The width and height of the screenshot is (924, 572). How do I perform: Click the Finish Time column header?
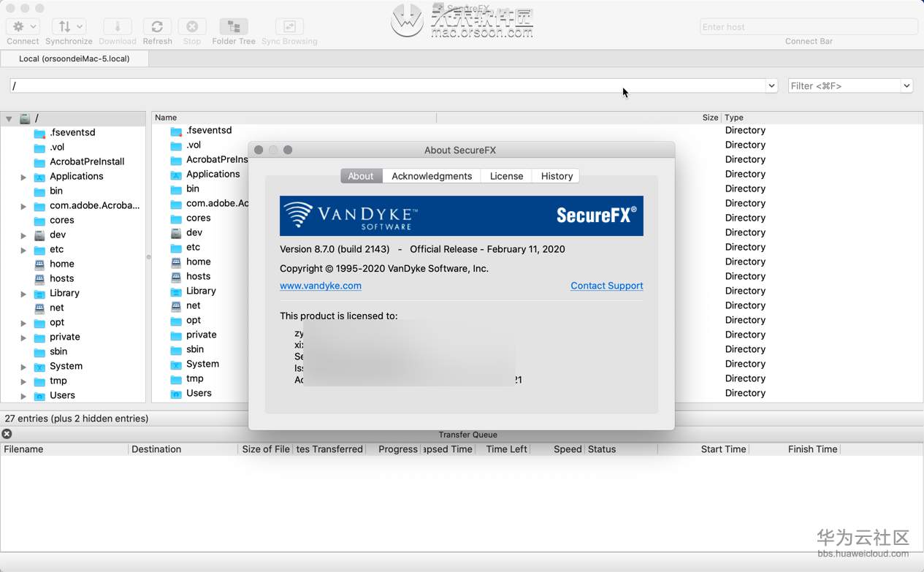[795, 449]
